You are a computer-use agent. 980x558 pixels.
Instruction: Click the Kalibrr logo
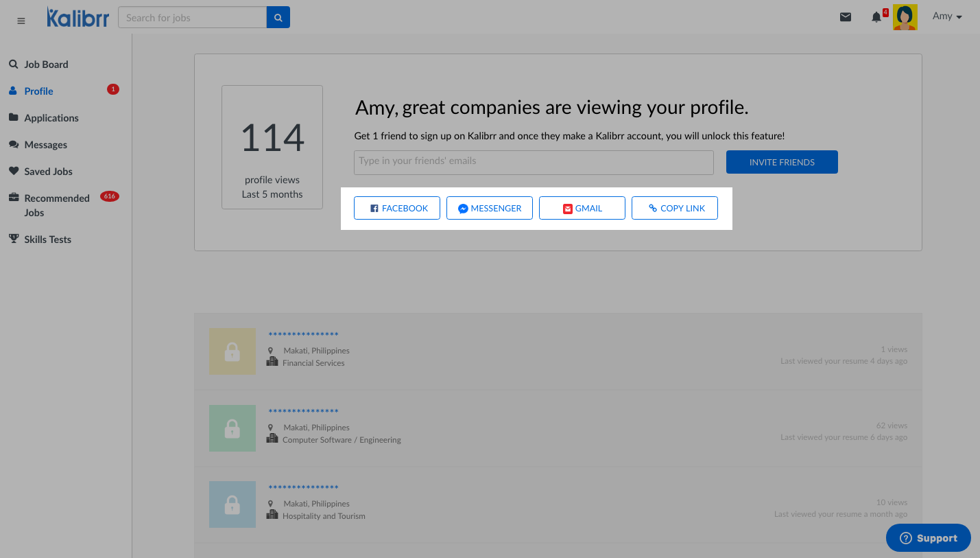click(x=77, y=18)
